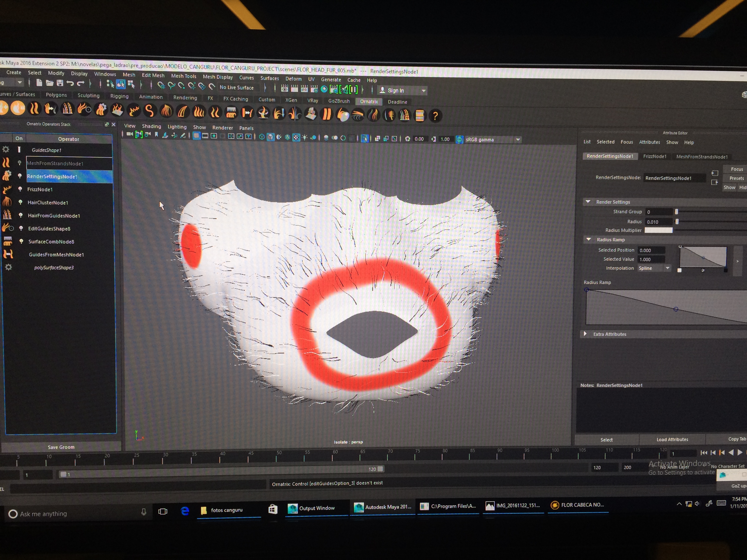This screenshot has width=747, height=560.
Task: Click the Radius Multiplier white swatch
Action: click(658, 230)
